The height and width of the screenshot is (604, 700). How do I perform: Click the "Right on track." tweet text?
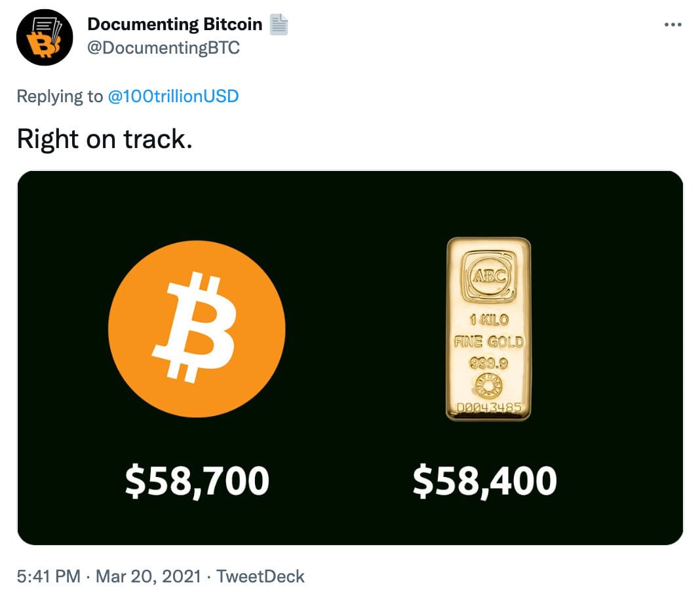(104, 139)
